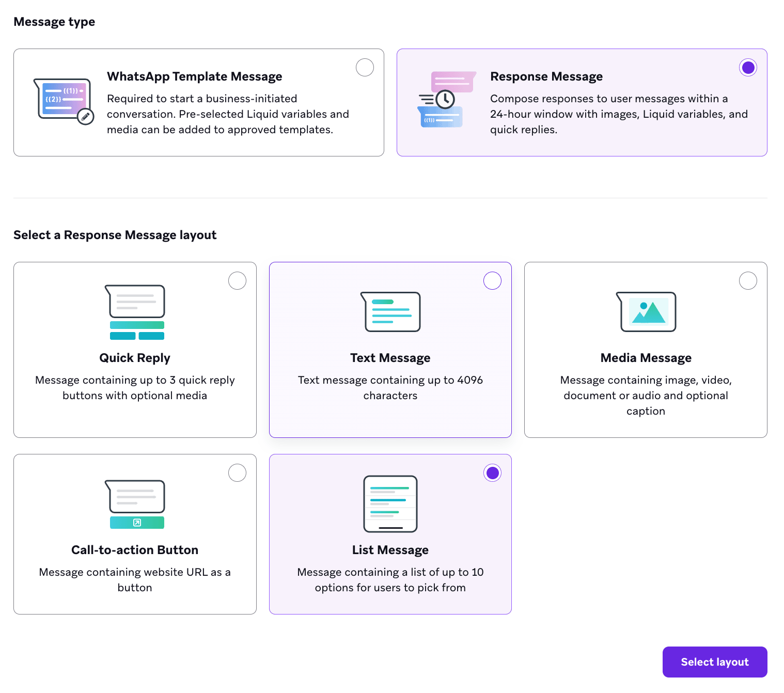Click the List Message description text
This screenshot has height=693, width=784.
pyautogui.click(x=390, y=580)
